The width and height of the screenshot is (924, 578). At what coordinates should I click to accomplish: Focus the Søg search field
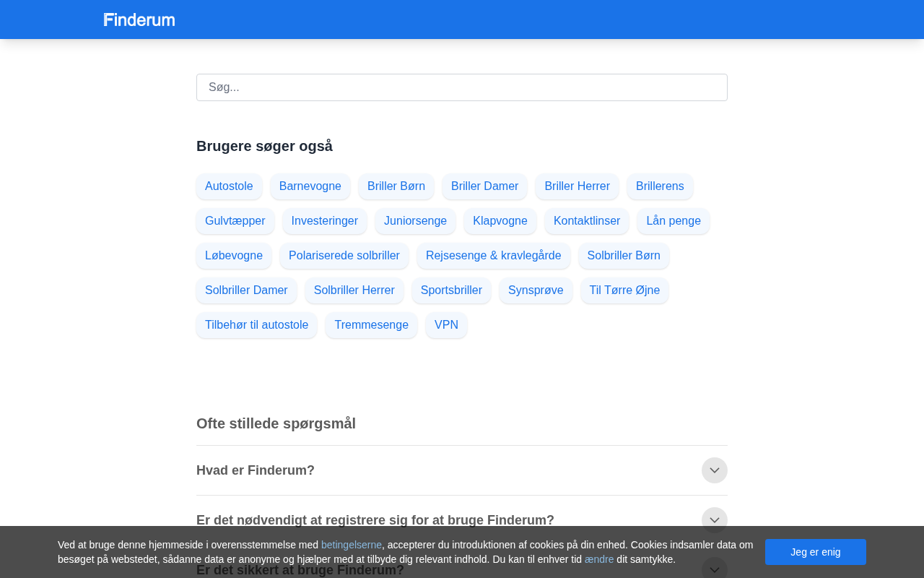click(462, 87)
